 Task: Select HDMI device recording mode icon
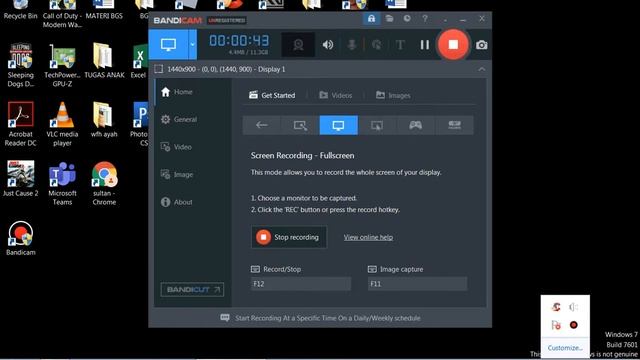(454, 125)
